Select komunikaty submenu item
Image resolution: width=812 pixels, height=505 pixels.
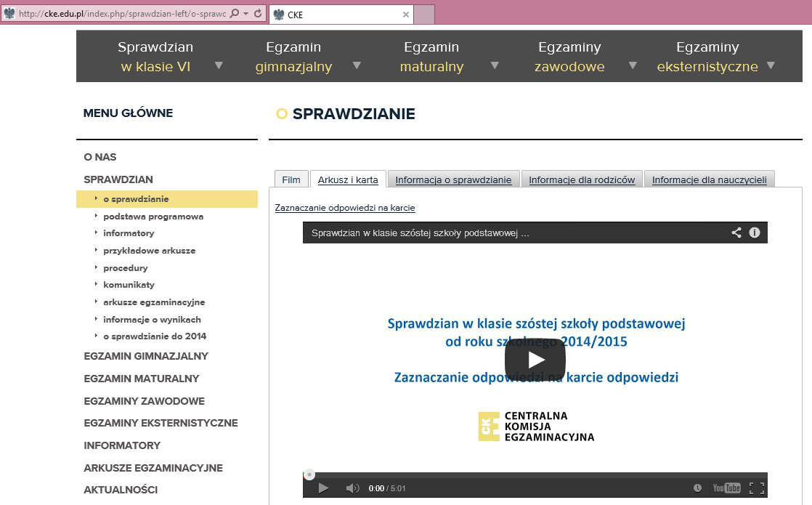[129, 284]
